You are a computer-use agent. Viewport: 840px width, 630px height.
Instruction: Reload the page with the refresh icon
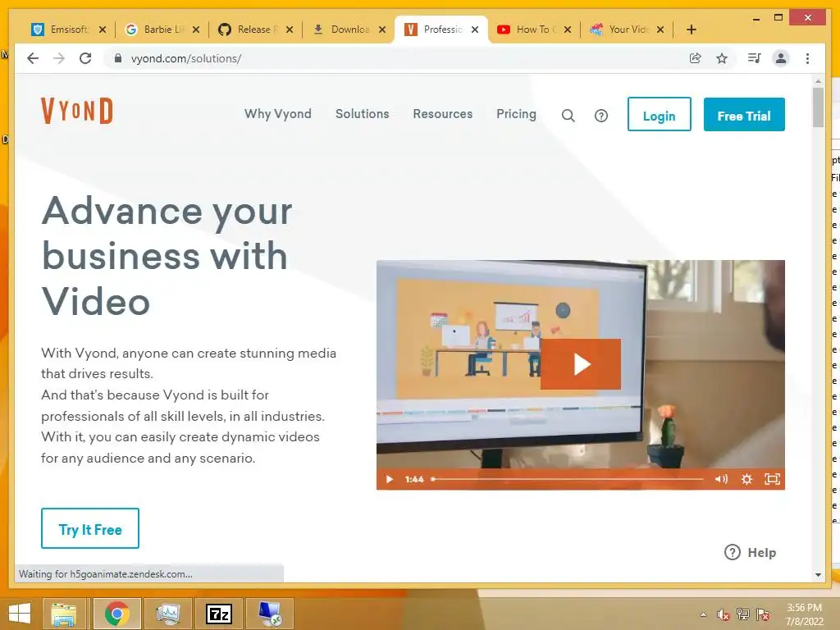pos(85,58)
